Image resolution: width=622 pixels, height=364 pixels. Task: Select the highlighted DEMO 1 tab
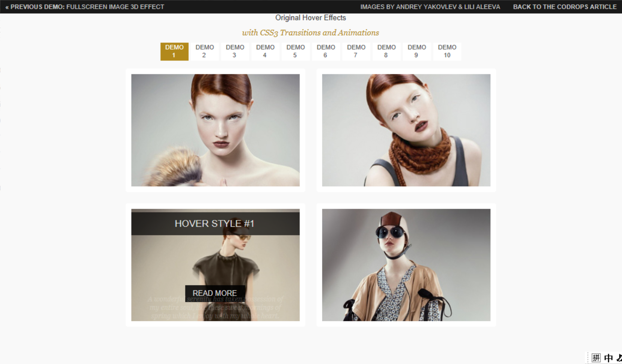coord(174,51)
